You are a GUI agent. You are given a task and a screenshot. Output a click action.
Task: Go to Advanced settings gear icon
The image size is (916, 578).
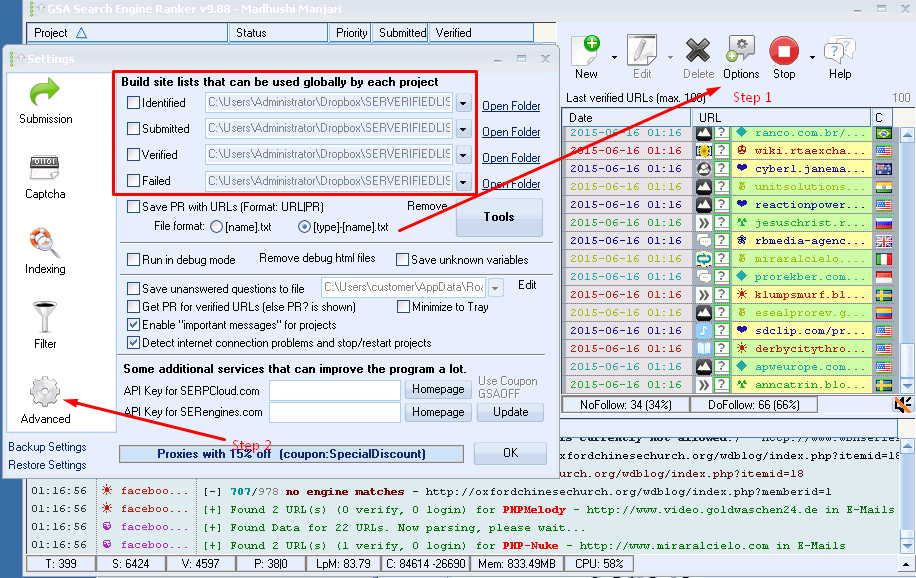coord(46,392)
